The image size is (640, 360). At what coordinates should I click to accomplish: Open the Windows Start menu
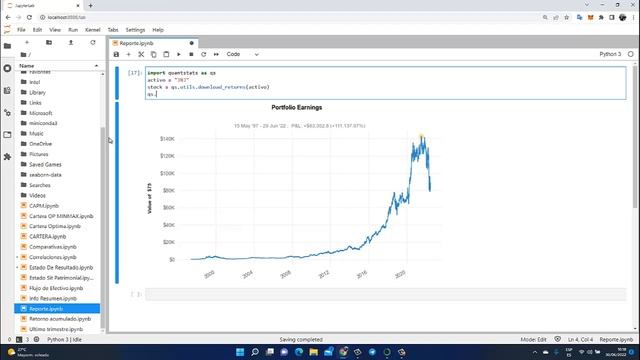click(240, 352)
